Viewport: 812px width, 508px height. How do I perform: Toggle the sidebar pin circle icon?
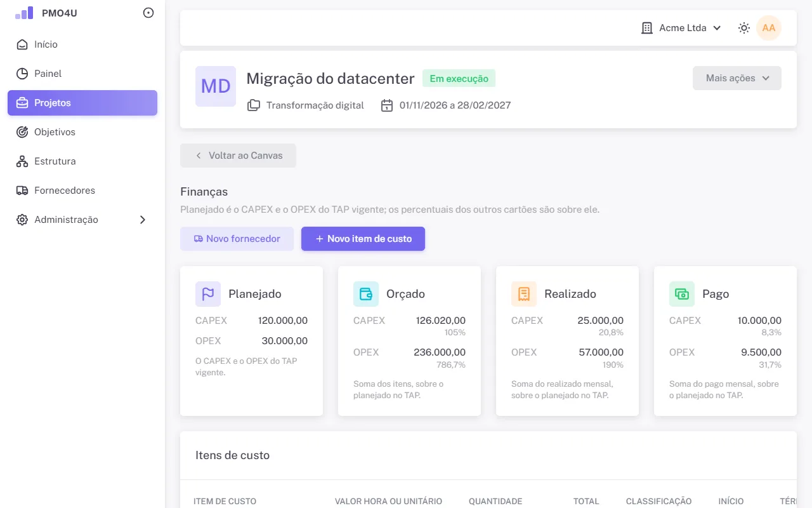pos(148,13)
